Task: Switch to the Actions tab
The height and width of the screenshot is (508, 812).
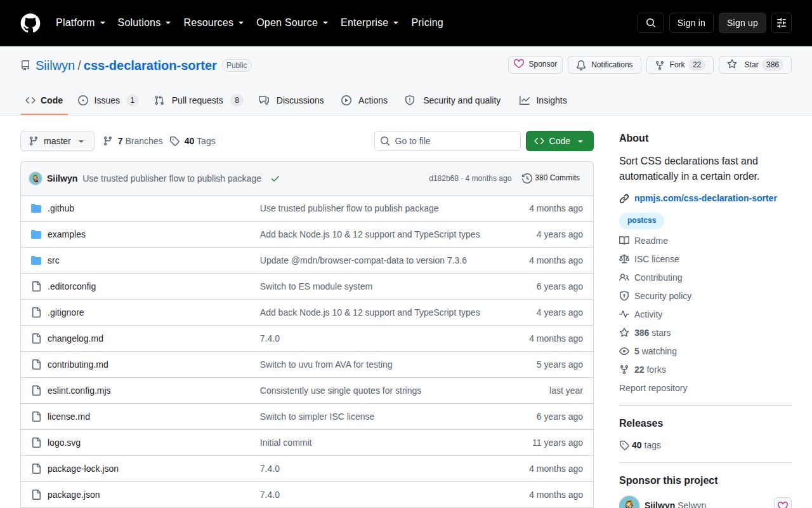Action: pos(364,100)
